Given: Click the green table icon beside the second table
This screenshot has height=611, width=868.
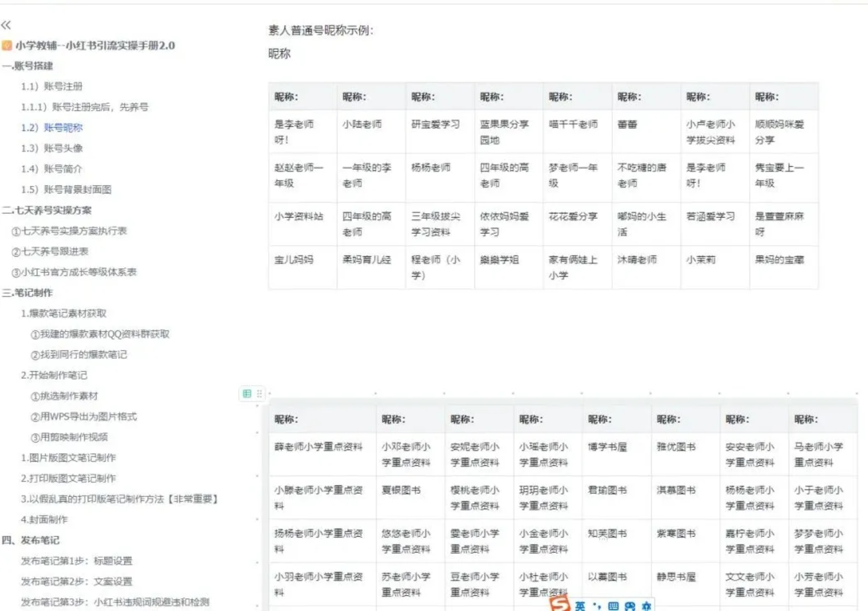Looking at the screenshot, I should tap(247, 393).
